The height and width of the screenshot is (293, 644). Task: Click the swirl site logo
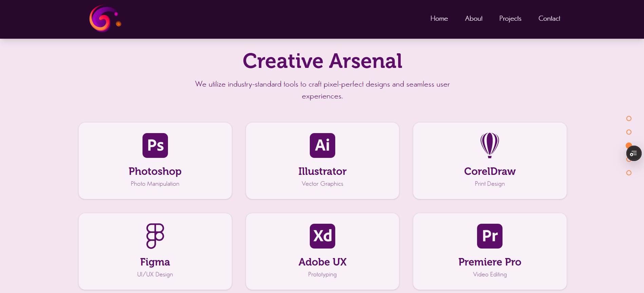[x=105, y=19]
